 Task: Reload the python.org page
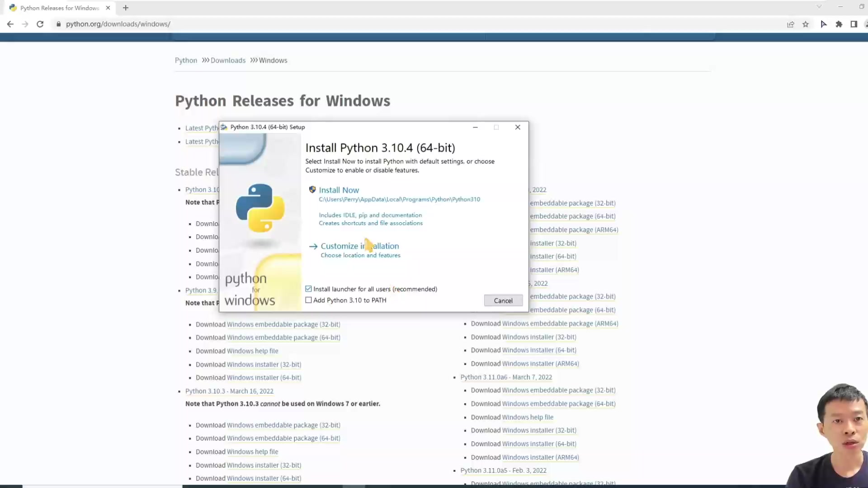(x=40, y=24)
